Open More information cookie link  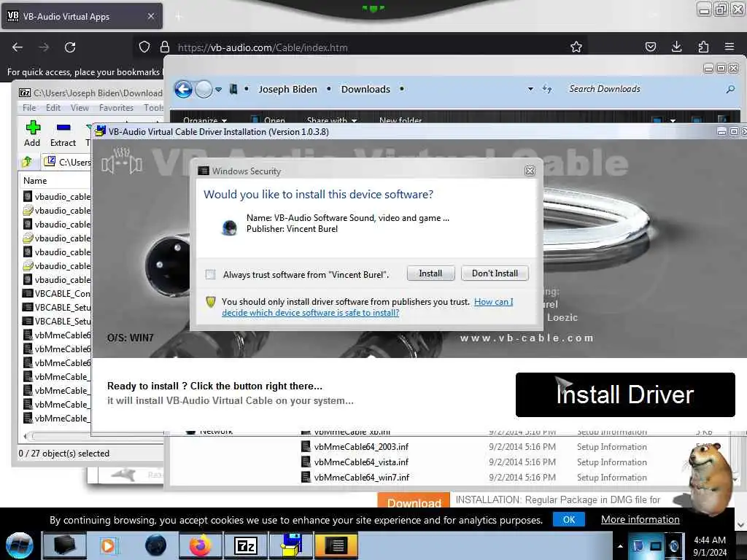[640, 519]
